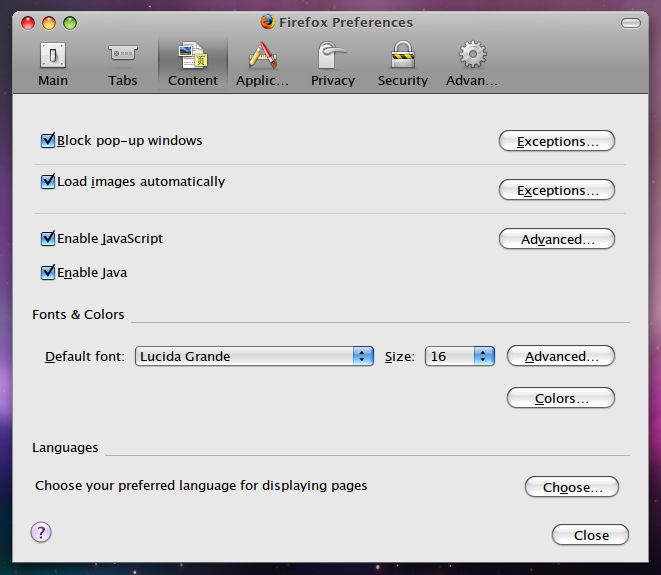The image size is (661, 575).
Task: Click the green zoom window button
Action: [70, 23]
